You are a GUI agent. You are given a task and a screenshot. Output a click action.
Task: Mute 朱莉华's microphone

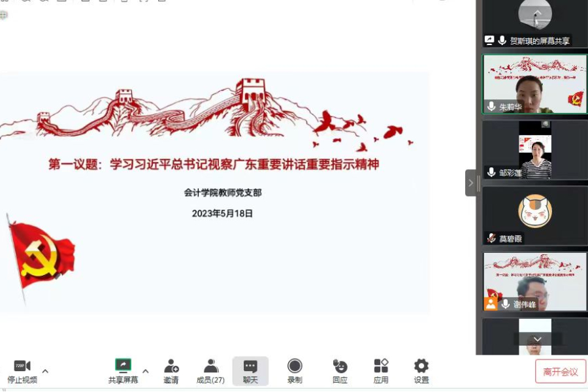(x=492, y=105)
